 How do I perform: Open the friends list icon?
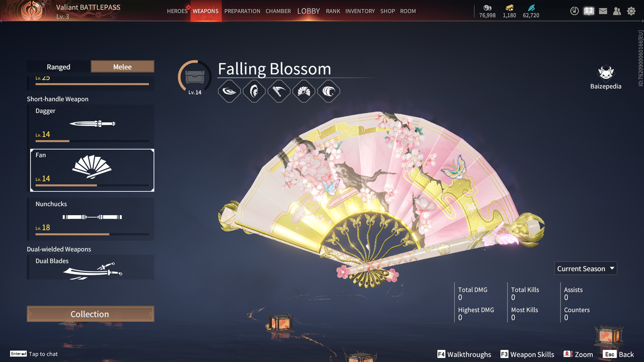click(617, 11)
